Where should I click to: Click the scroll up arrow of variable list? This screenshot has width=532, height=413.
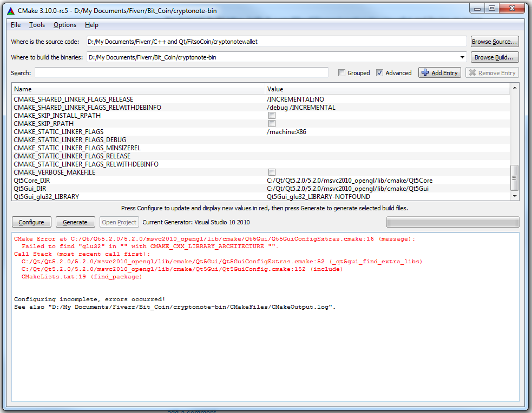click(515, 88)
